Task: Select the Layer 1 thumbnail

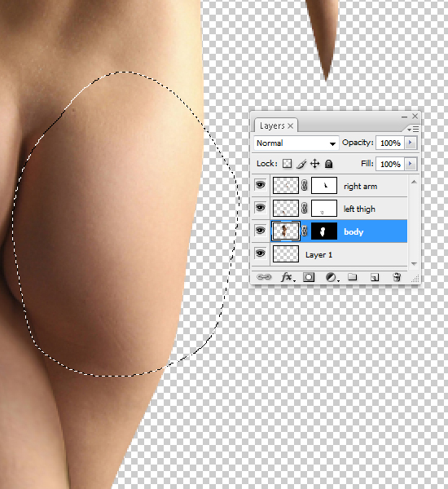Action: [x=286, y=253]
